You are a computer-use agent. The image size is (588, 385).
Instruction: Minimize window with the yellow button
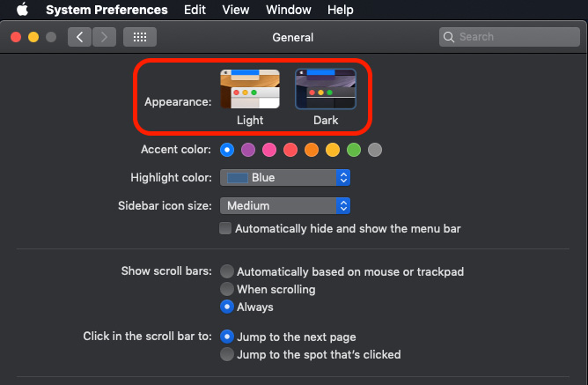click(x=33, y=37)
